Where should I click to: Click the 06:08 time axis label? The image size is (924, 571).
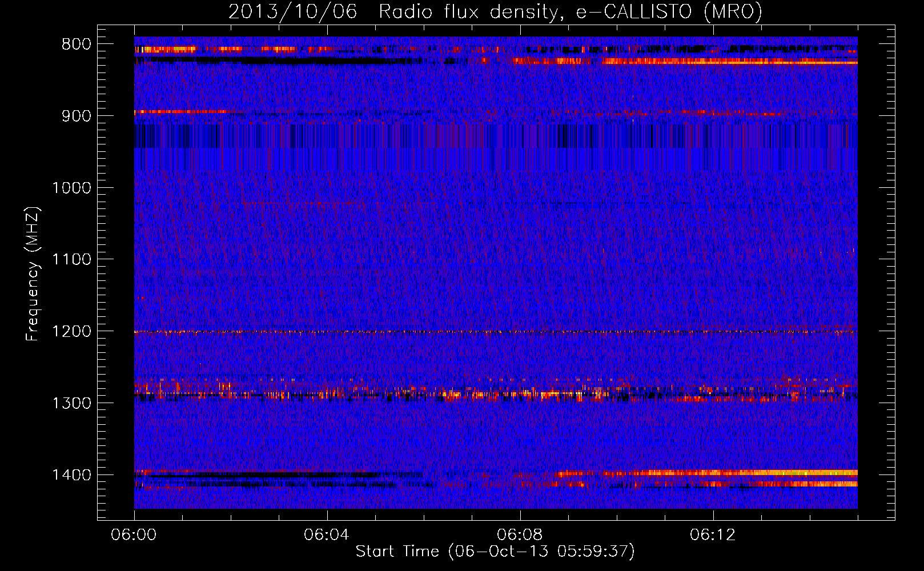(520, 535)
